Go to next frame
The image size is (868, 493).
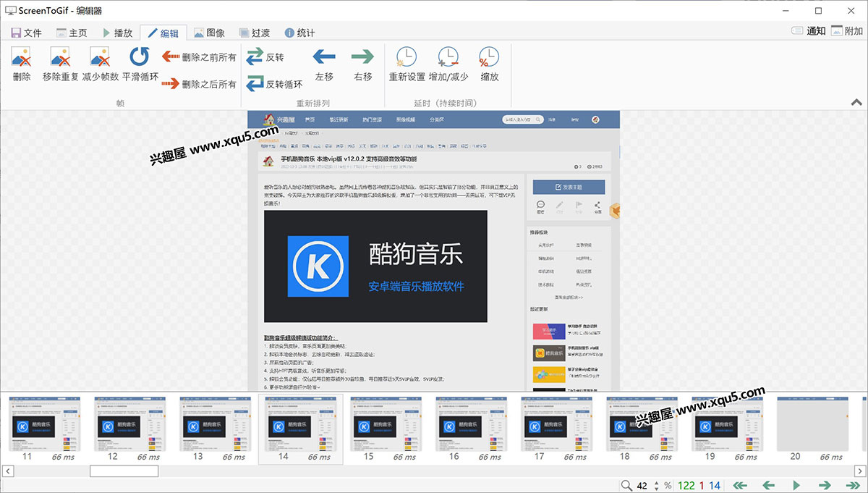[825, 486]
